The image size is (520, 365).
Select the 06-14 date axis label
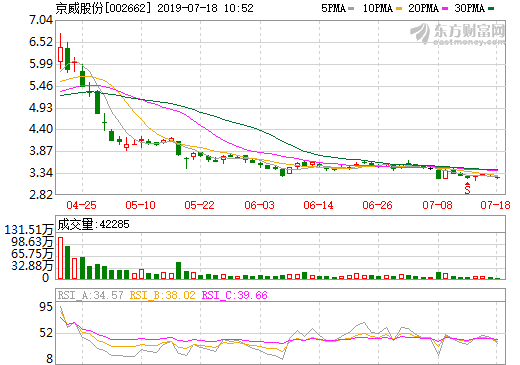pyautogui.click(x=318, y=205)
